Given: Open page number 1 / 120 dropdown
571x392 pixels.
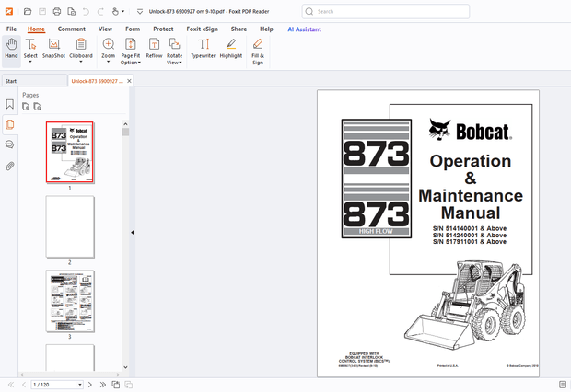Looking at the screenshot, I should pos(57,385).
